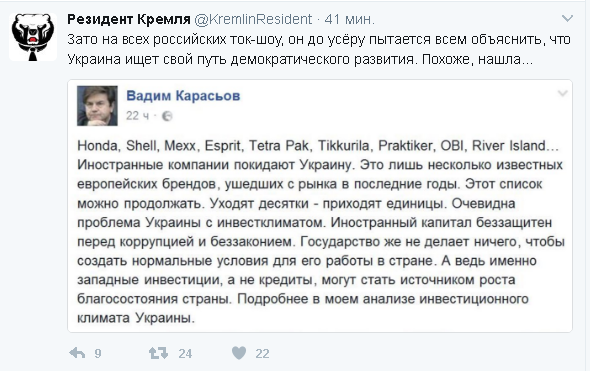Click the likes count 22

tap(262, 353)
